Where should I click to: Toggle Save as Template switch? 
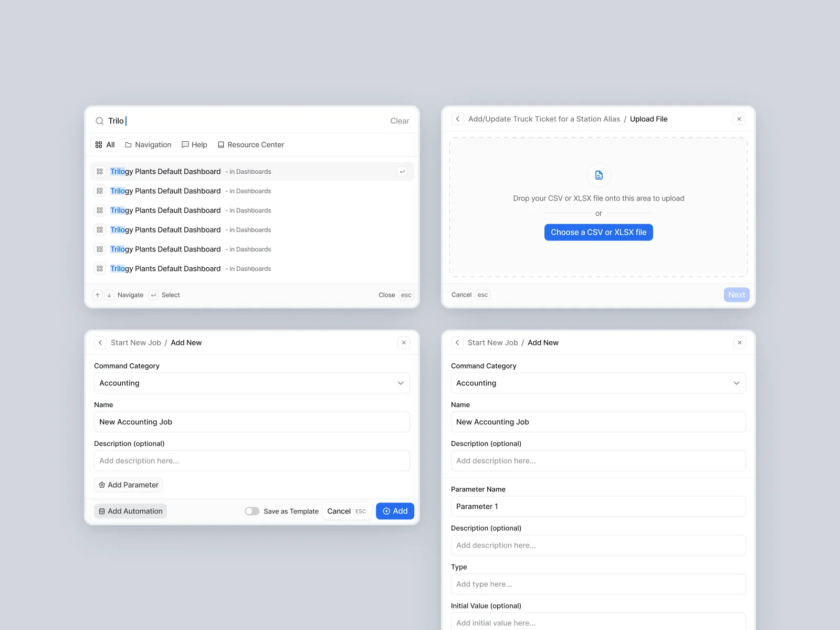[x=252, y=511]
